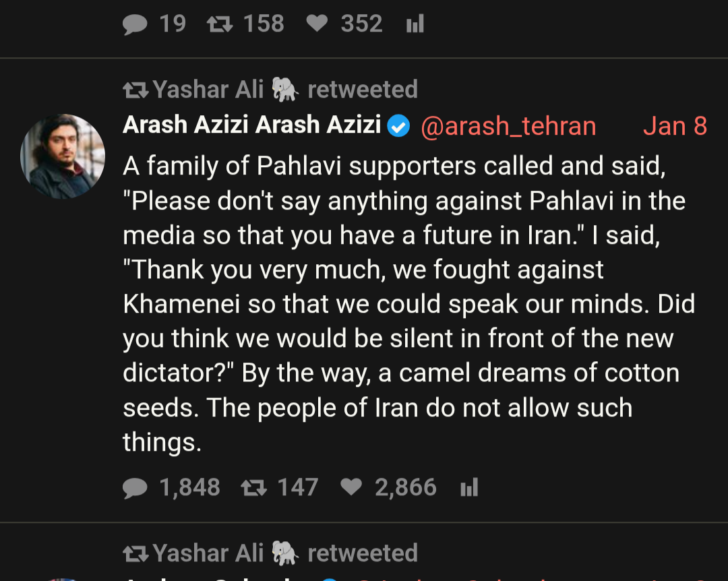
Task: Open the tweet text about Pahlavi supporters
Action: tap(404, 303)
